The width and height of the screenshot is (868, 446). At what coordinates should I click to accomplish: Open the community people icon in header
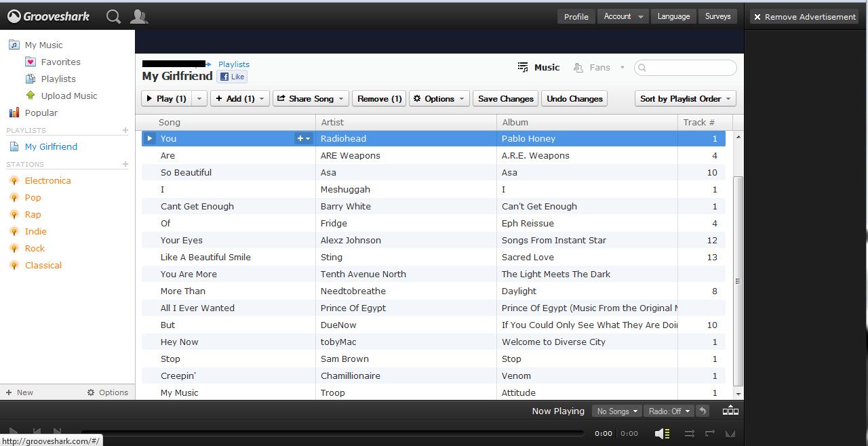[x=138, y=16]
